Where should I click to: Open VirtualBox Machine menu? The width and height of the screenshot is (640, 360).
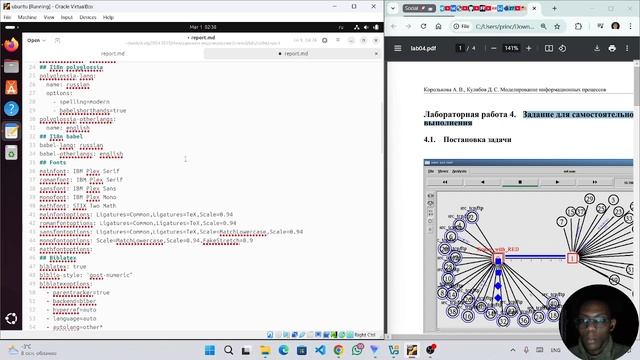[x=27, y=17]
